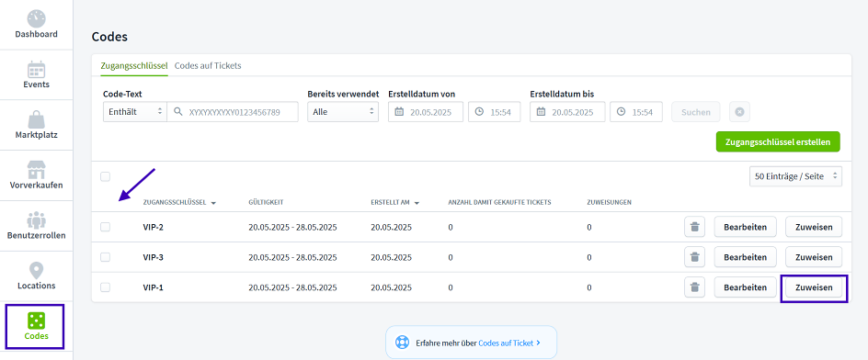
Task: Open the Bereits verwendet Alle dropdown
Action: [343, 112]
